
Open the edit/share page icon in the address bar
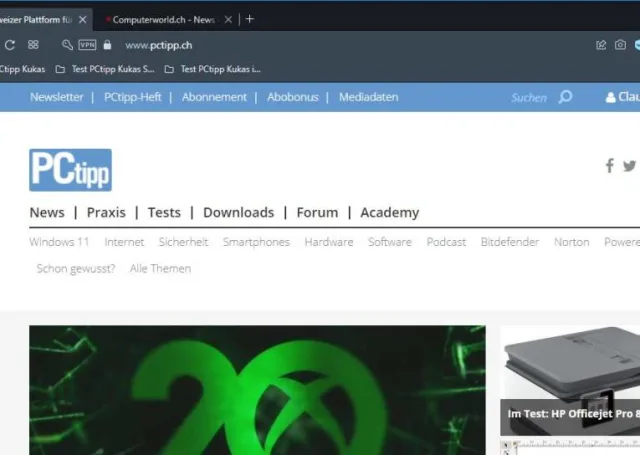601,45
